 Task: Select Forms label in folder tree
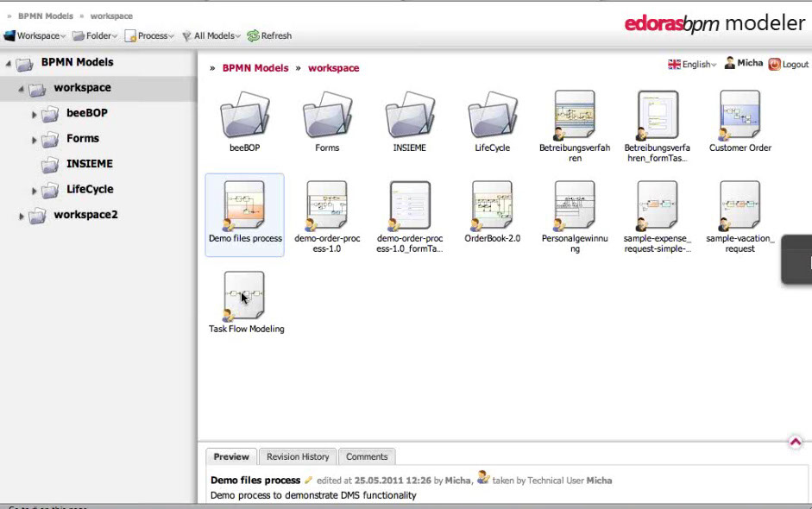(83, 138)
